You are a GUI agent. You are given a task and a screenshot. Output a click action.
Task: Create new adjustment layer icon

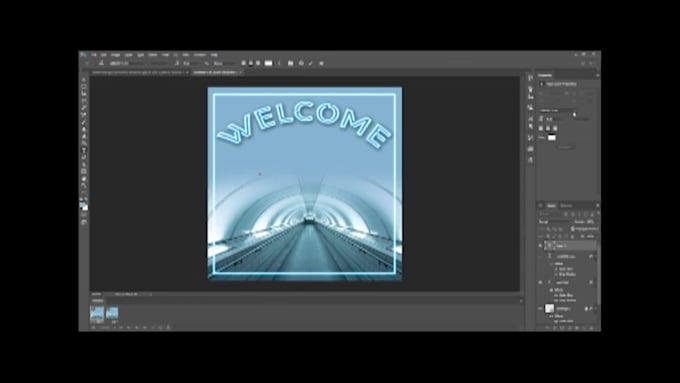570,328
